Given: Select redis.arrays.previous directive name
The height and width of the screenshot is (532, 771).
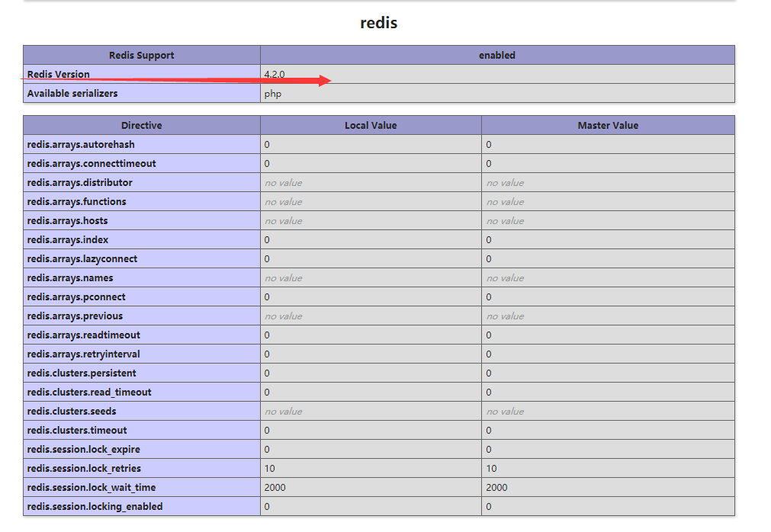Looking at the screenshot, I should click(75, 316).
